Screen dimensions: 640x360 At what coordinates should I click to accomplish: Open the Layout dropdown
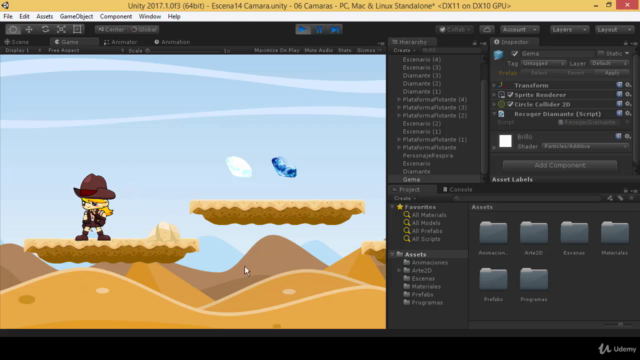pos(614,29)
